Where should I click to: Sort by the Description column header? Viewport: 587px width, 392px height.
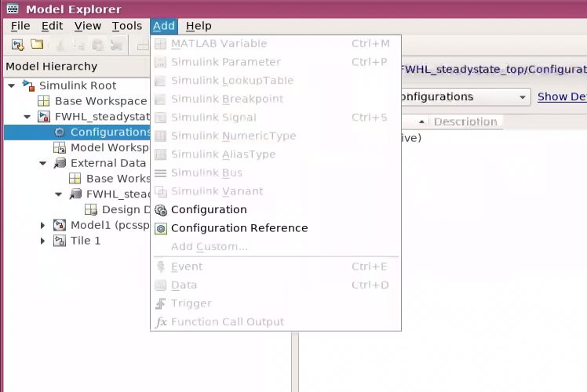click(465, 122)
